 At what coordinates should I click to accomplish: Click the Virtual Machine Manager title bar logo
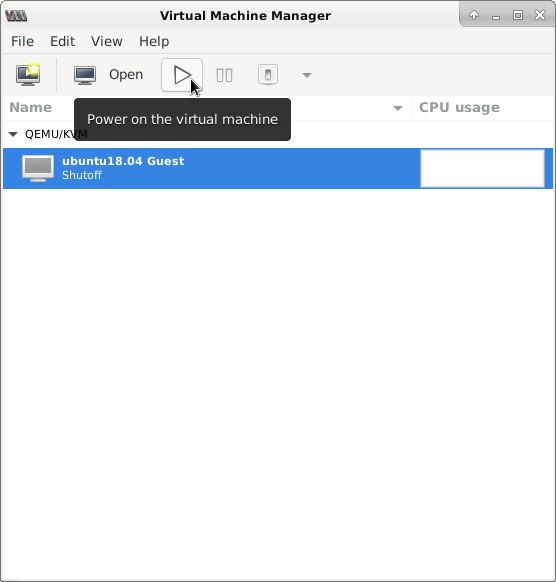pyautogui.click(x=16, y=16)
